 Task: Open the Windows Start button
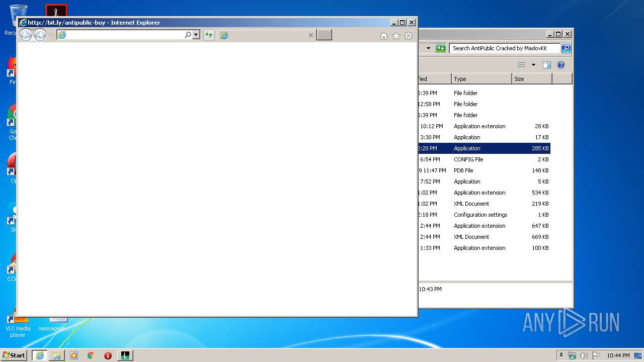point(14,355)
